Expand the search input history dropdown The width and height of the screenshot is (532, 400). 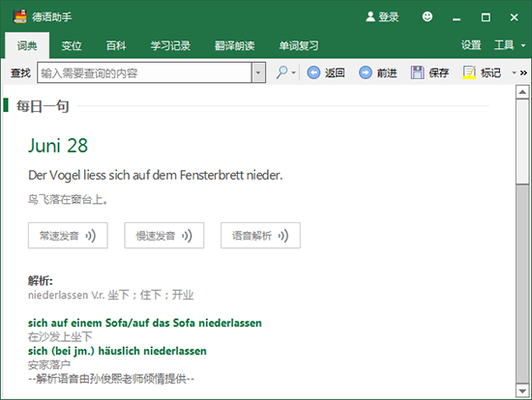pyautogui.click(x=258, y=72)
